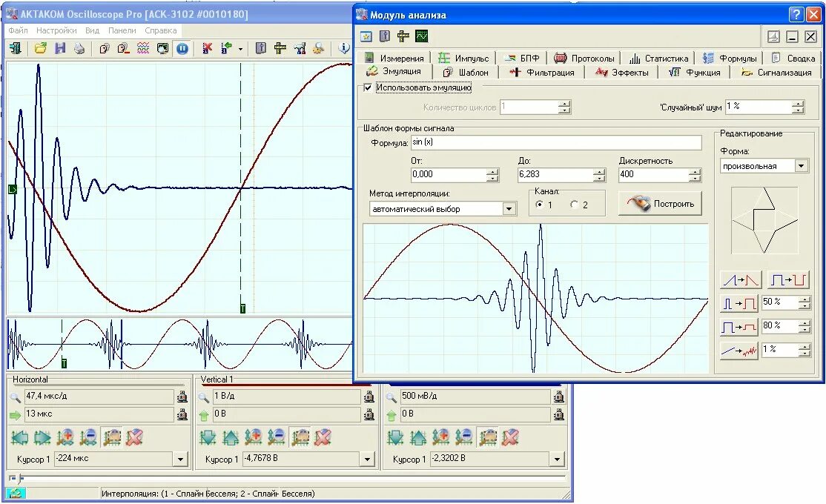This screenshot has height=504, width=826.
Task: Click the slider handle above the status bar
Action: (x=21, y=478)
